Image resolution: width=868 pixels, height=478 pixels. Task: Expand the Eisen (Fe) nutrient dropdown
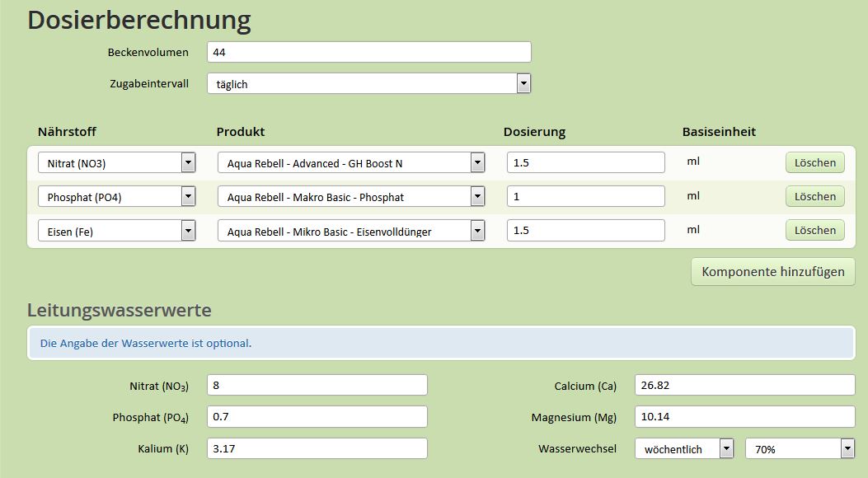[x=117, y=231]
